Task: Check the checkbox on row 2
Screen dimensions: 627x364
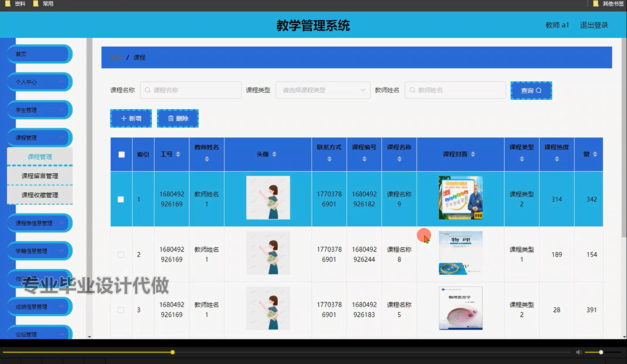Action: 121,254
